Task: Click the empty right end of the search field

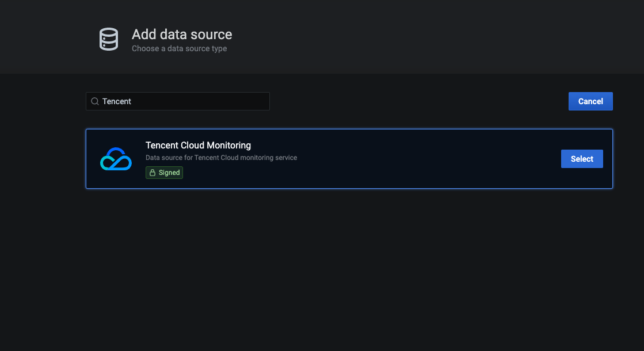Action: click(247, 101)
